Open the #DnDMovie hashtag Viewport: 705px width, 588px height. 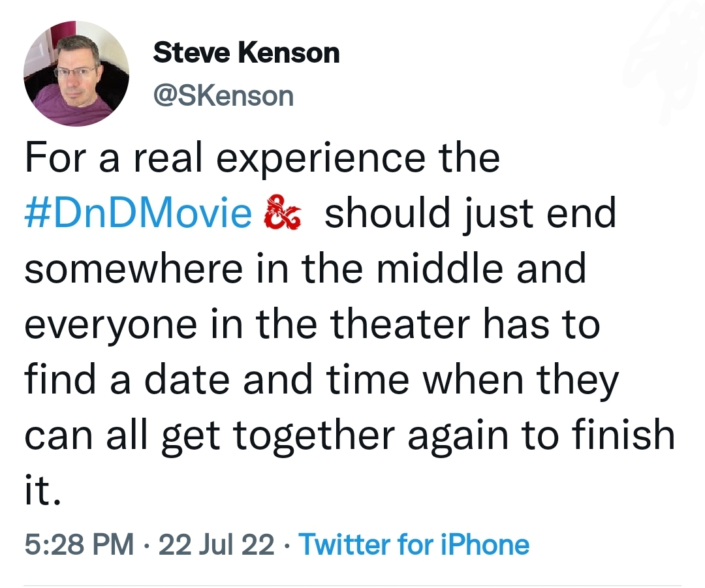[138, 213]
